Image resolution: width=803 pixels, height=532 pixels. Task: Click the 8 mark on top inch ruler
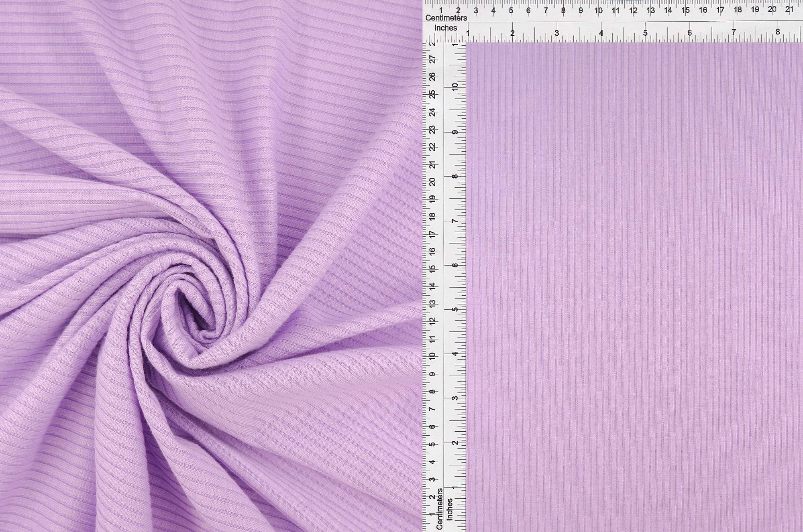pos(778,32)
